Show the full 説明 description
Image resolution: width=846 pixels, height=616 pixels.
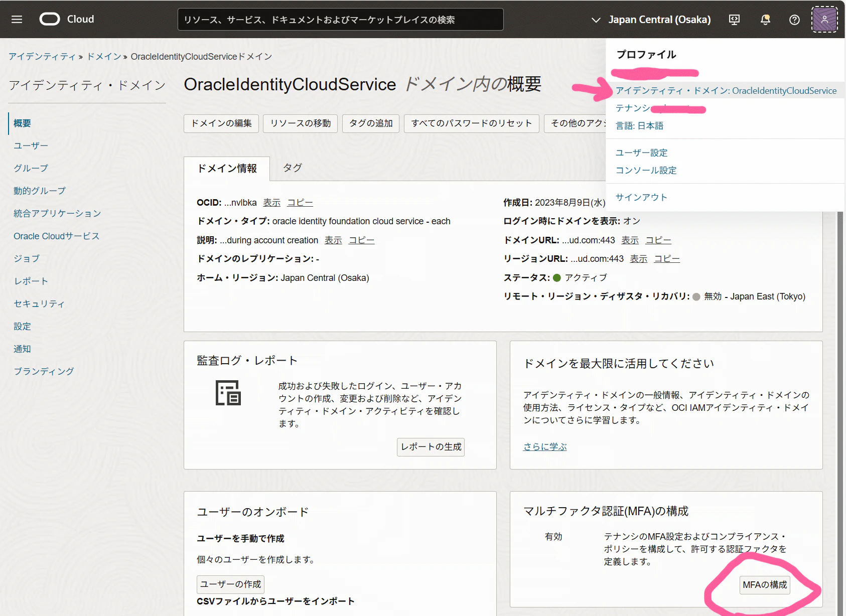tap(333, 240)
